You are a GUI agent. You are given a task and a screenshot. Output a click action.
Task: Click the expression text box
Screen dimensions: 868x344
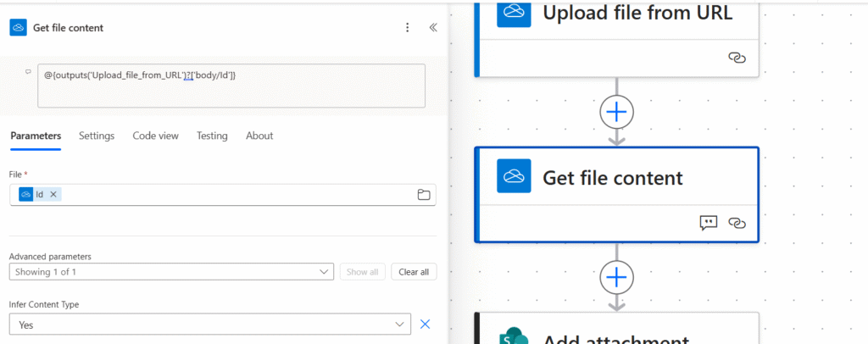(x=231, y=86)
